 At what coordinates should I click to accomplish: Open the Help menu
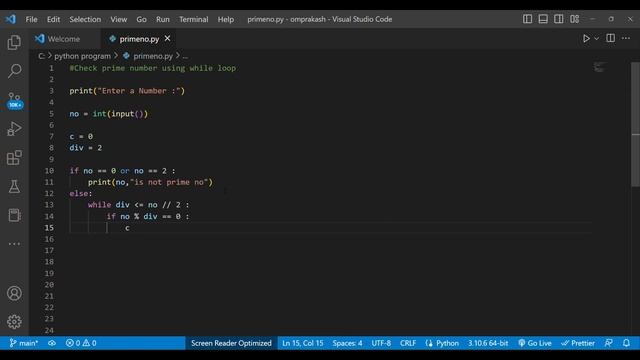coord(225,19)
